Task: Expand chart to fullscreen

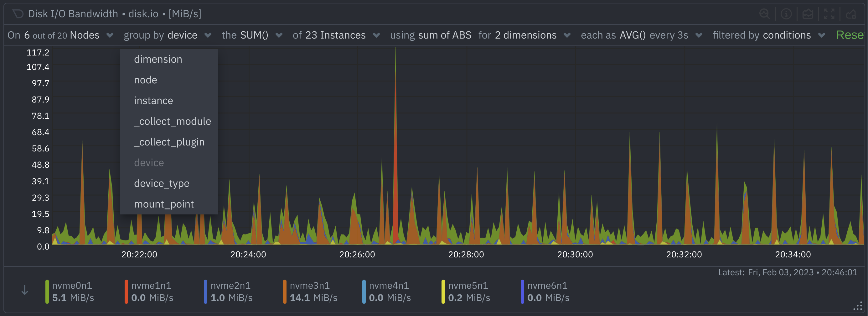Action: [x=829, y=14]
